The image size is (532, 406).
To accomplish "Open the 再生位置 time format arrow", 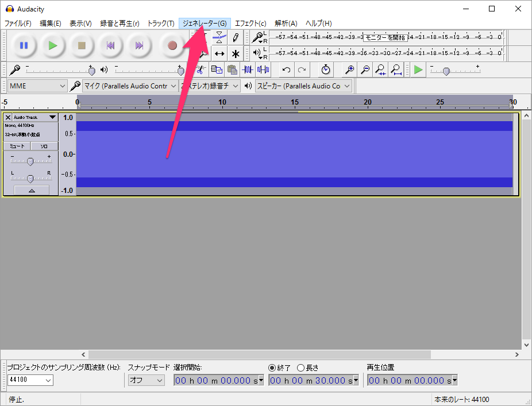I will point(455,380).
